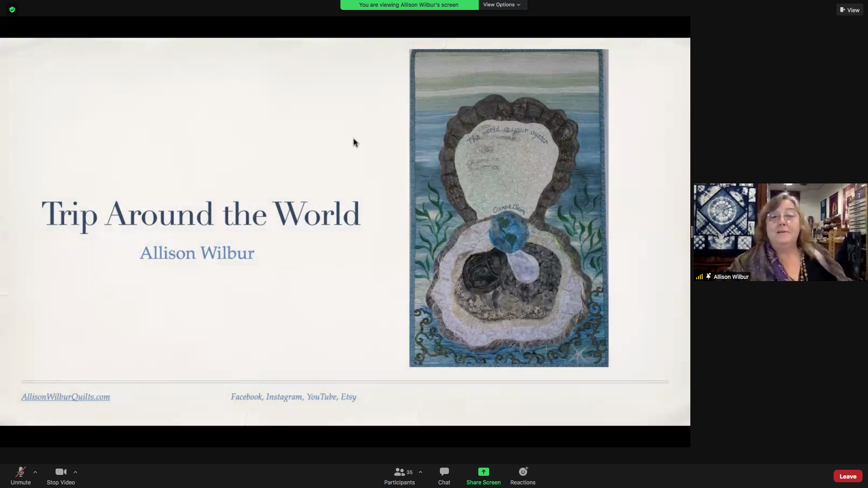Viewport: 868px width, 488px height.
Task: Click the View layout button
Action: tap(849, 10)
